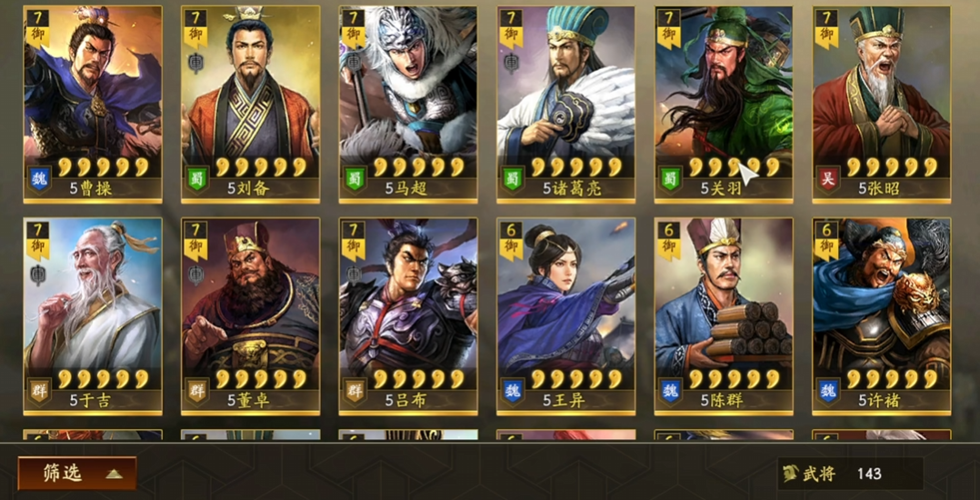
Task: Click the cost 7 御 banner on 关羽
Action: coord(668,28)
